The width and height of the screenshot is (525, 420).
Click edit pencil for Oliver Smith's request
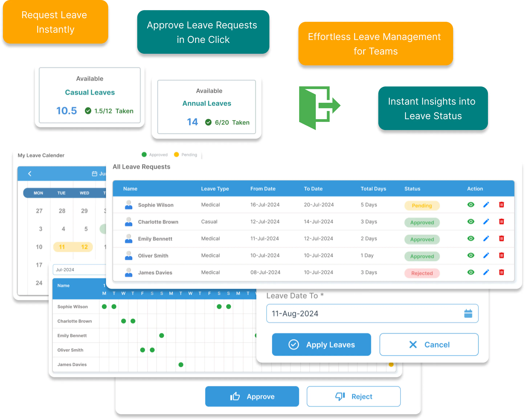point(486,255)
